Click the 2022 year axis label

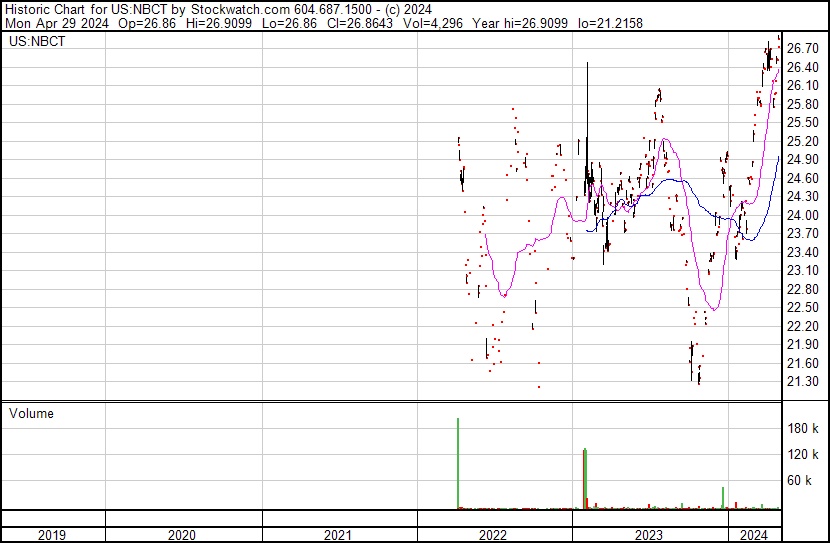493,535
